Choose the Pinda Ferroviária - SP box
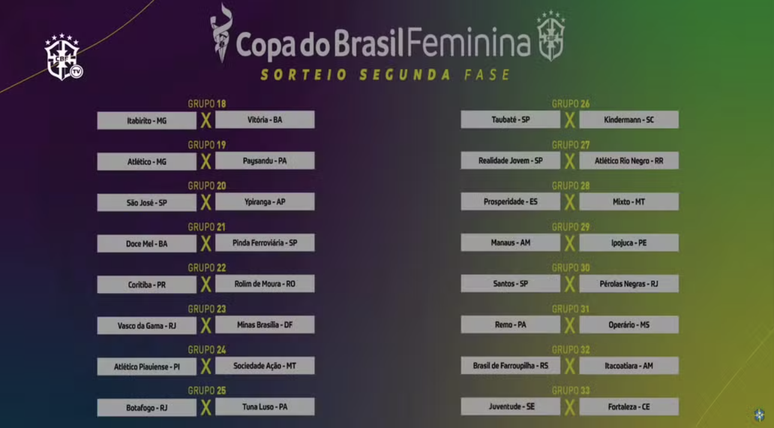 point(265,243)
